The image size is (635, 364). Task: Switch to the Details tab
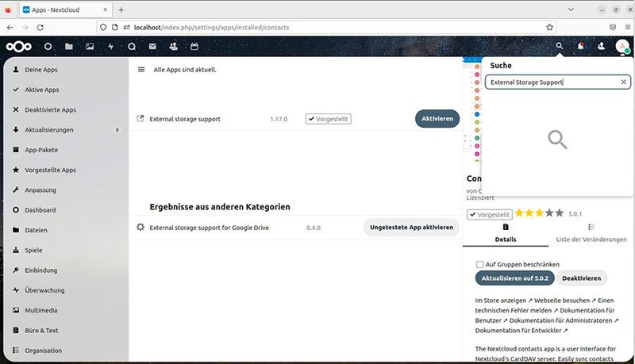tap(506, 233)
